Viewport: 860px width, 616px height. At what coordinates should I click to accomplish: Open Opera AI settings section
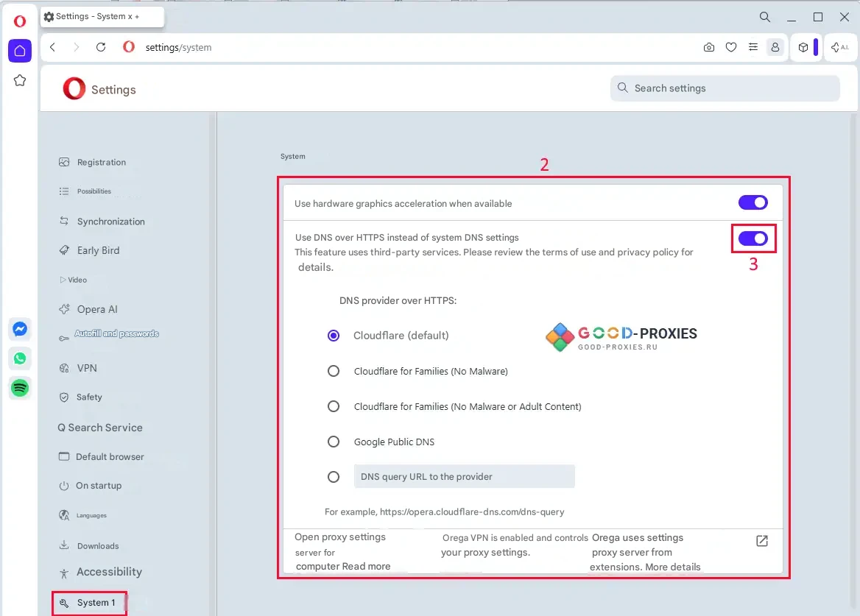[x=88, y=310]
